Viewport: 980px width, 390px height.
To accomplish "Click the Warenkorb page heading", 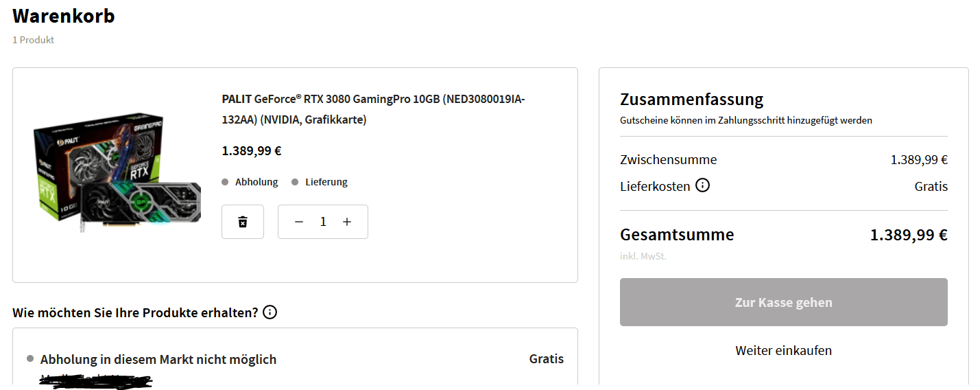I will pyautogui.click(x=64, y=16).
